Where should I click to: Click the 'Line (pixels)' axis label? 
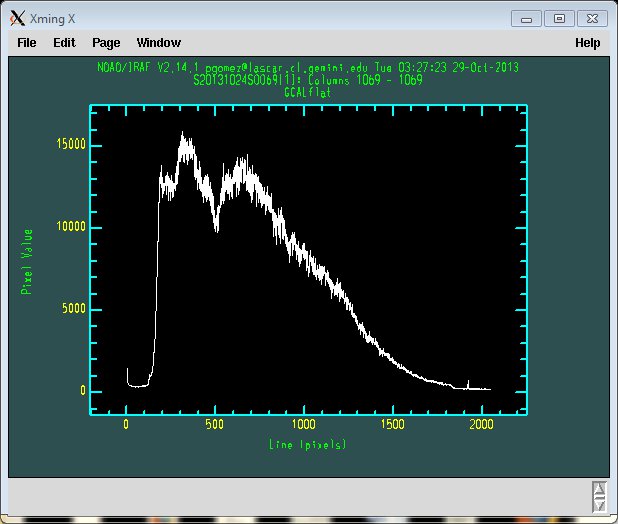click(307, 444)
